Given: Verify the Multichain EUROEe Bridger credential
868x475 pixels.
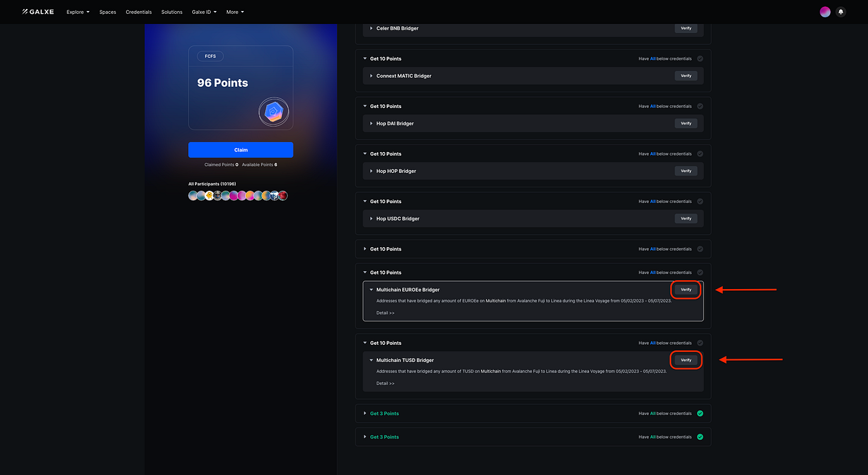Looking at the screenshot, I should pyautogui.click(x=685, y=290).
